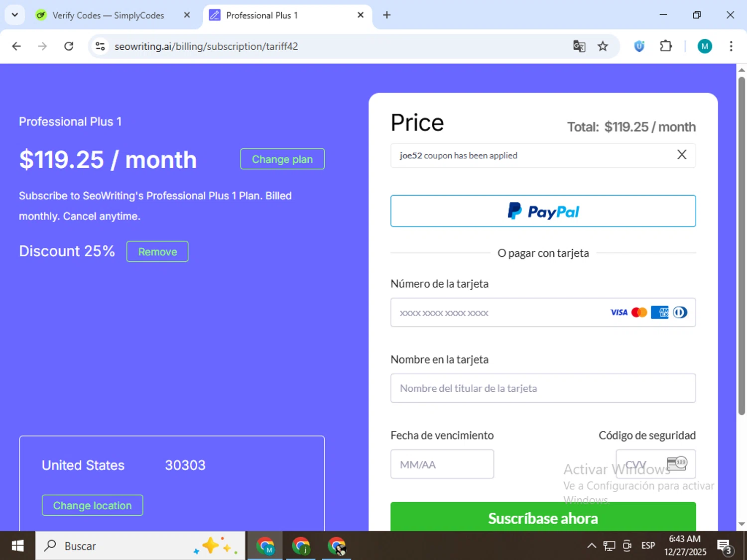Click the Buscar taskbar search box
747x560 pixels.
140,546
